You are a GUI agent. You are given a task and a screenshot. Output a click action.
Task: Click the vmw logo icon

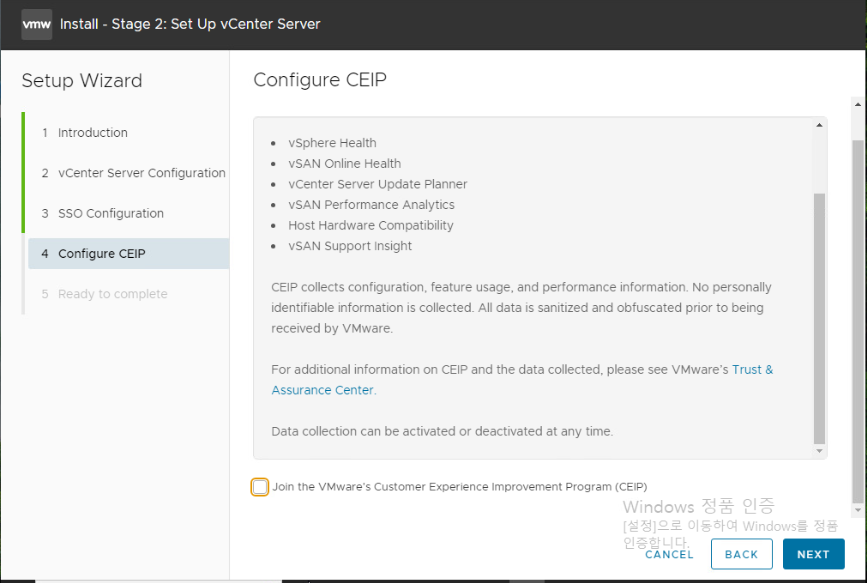click(36, 24)
